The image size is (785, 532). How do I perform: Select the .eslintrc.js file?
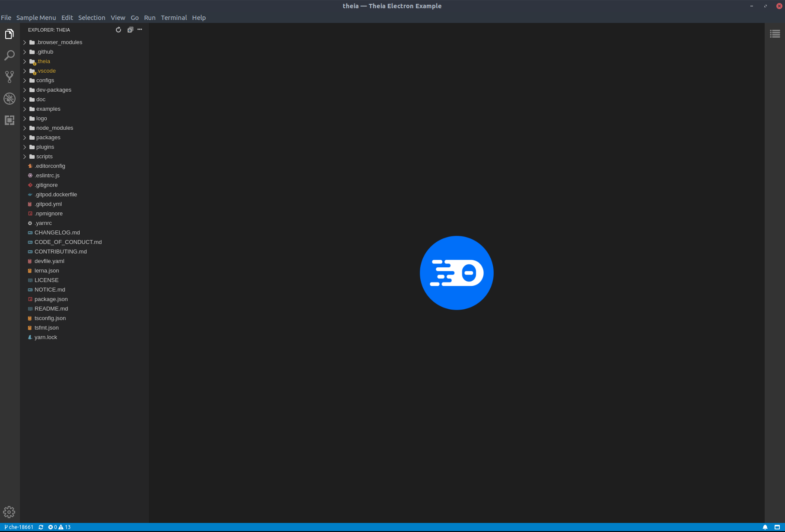[84, 176]
